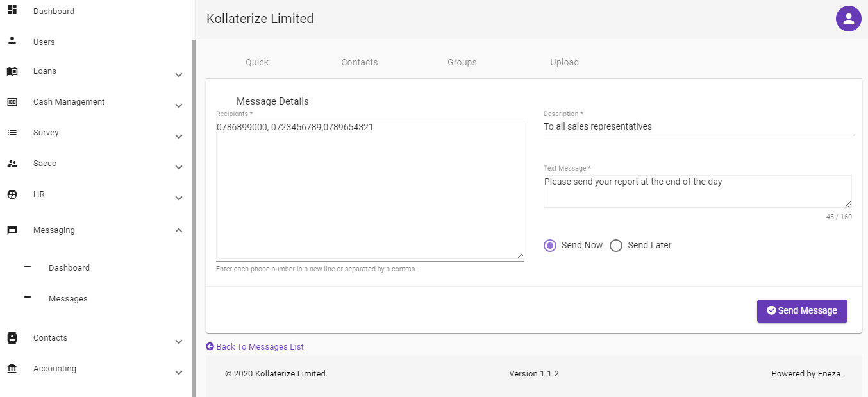868x397 pixels.
Task: Click the sidebar vertical scrollbar
Action: tap(194, 218)
